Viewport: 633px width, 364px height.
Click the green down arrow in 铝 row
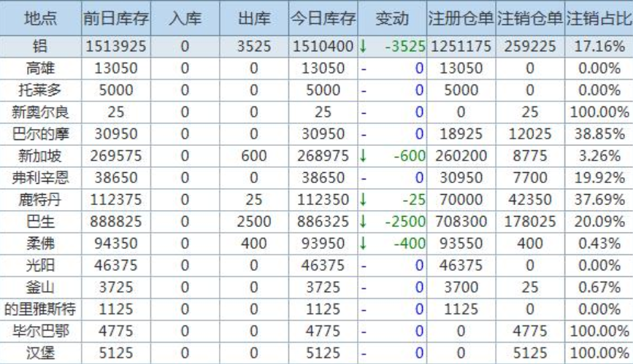tap(363, 47)
